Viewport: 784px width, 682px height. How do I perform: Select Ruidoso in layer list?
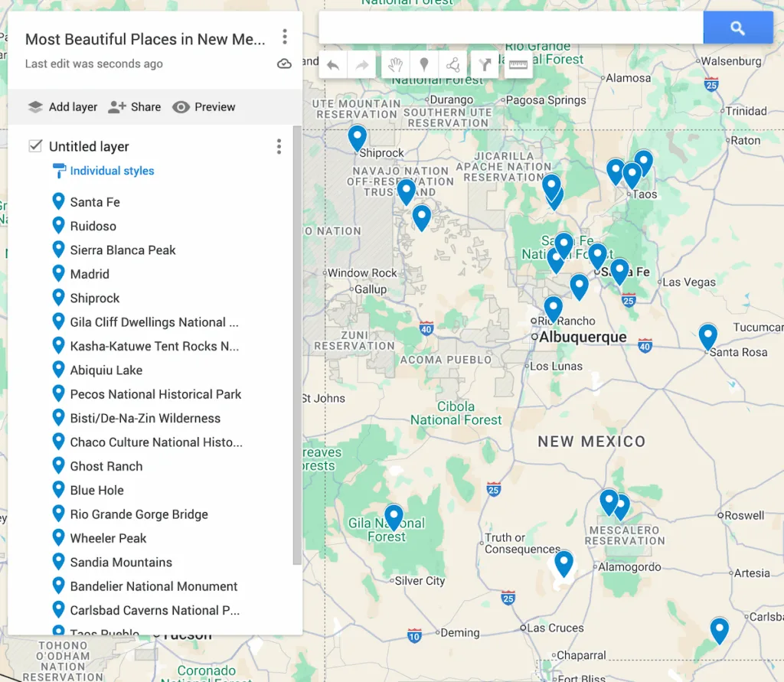coord(93,226)
